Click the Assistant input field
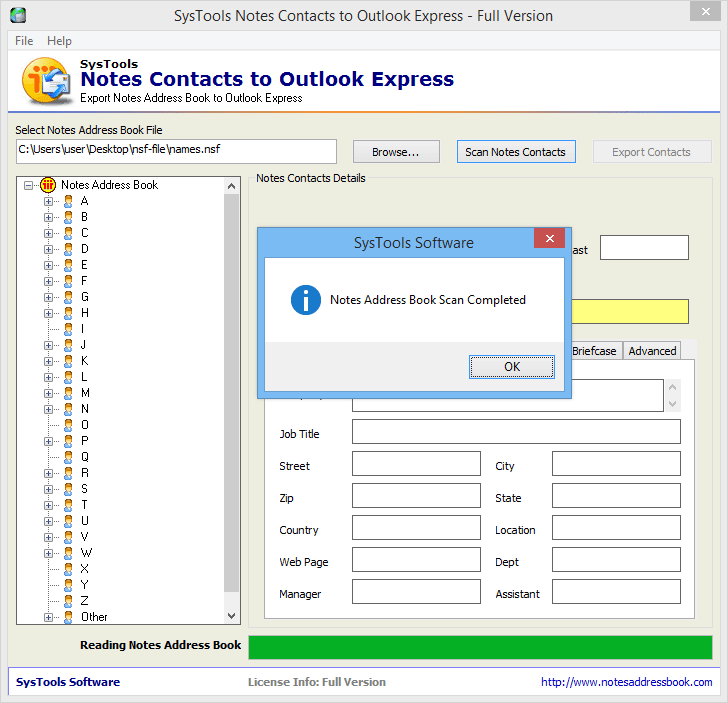The image size is (728, 703). pos(616,592)
